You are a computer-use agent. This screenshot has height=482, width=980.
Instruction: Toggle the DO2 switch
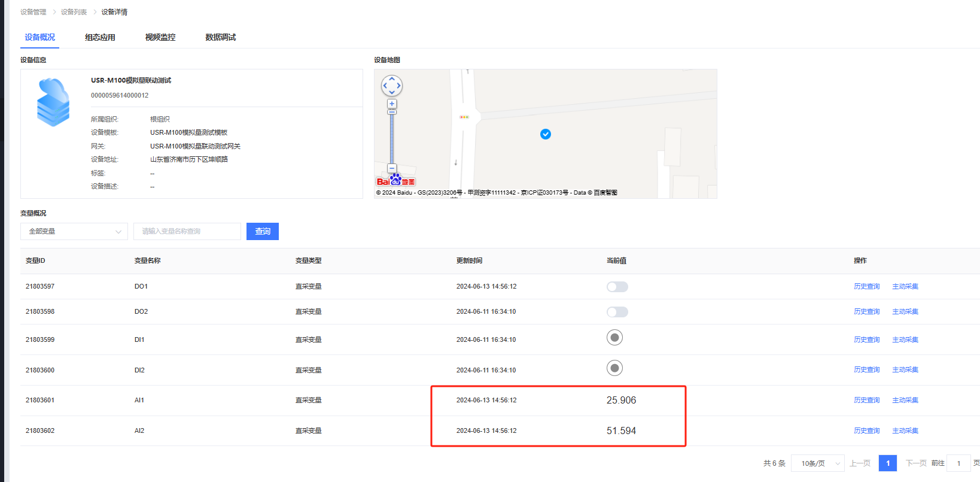[617, 312]
